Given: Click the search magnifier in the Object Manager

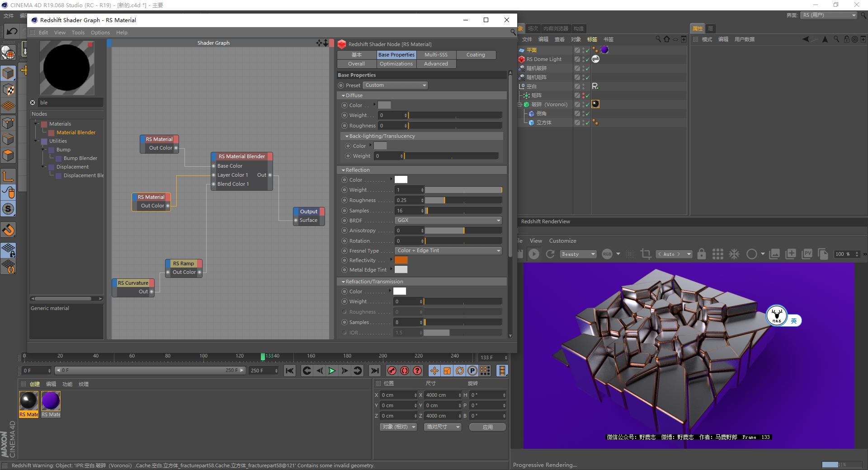Looking at the screenshot, I should 658,39.
